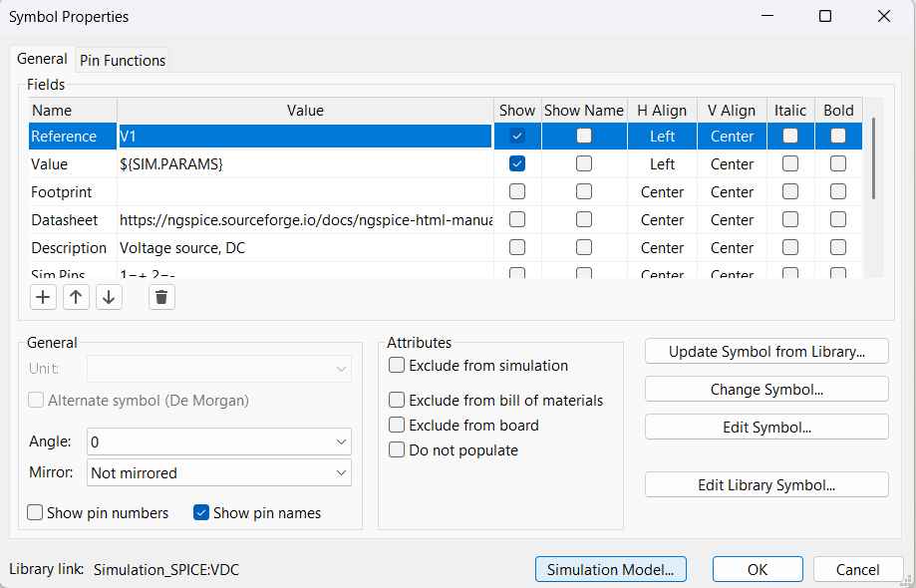Move selected field up with arrow icon
Screen dimensions: 916x588
pyautogui.click(x=76, y=296)
